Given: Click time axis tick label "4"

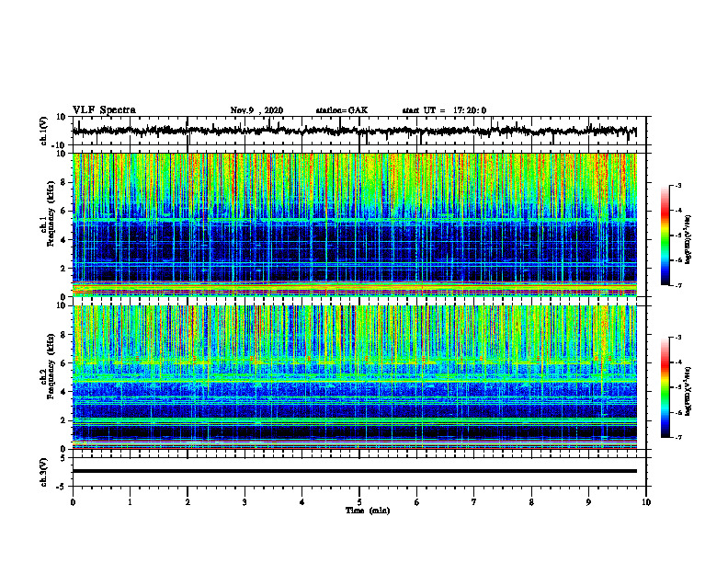Looking at the screenshot, I should click(302, 502).
